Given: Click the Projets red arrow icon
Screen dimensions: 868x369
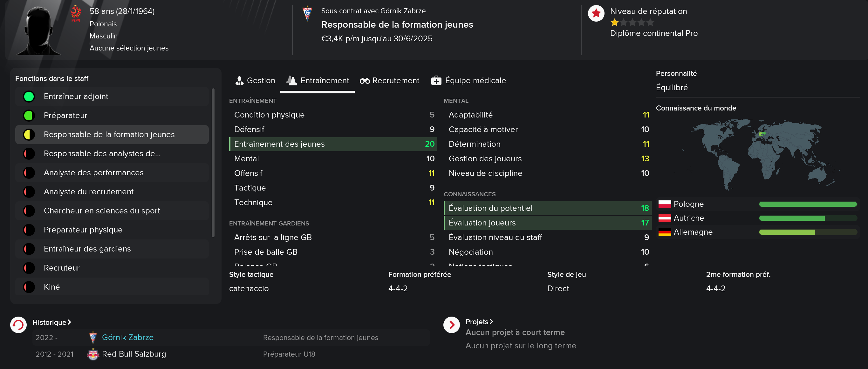Looking at the screenshot, I should [x=452, y=325].
